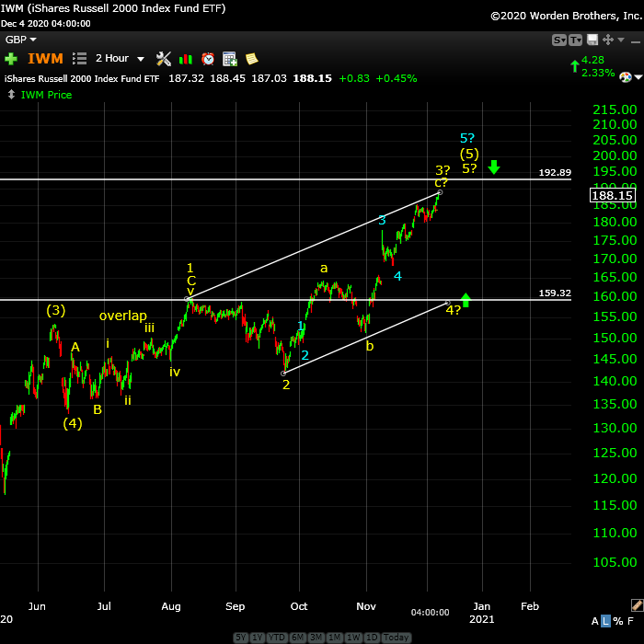Select the yellow 'a' wave label
Image resolution: width=644 pixels, height=644 pixels.
(x=324, y=269)
